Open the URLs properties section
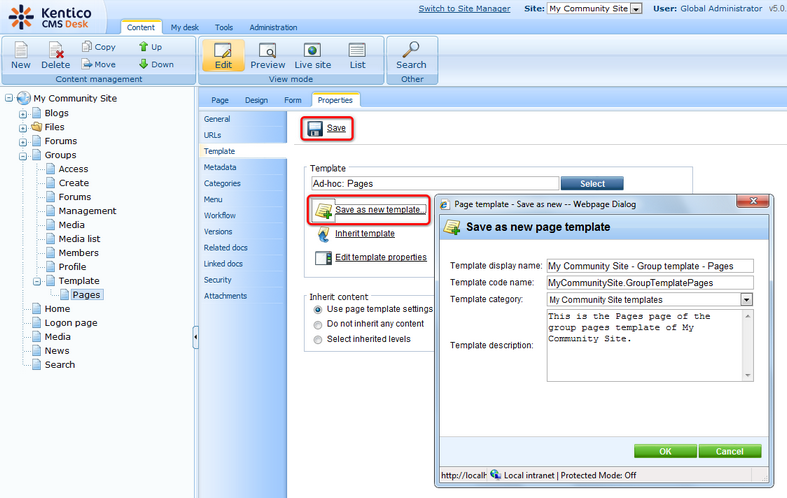787x498 pixels. point(212,135)
